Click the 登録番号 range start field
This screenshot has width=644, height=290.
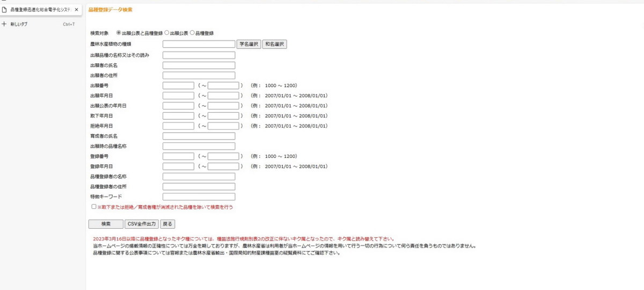178,156
